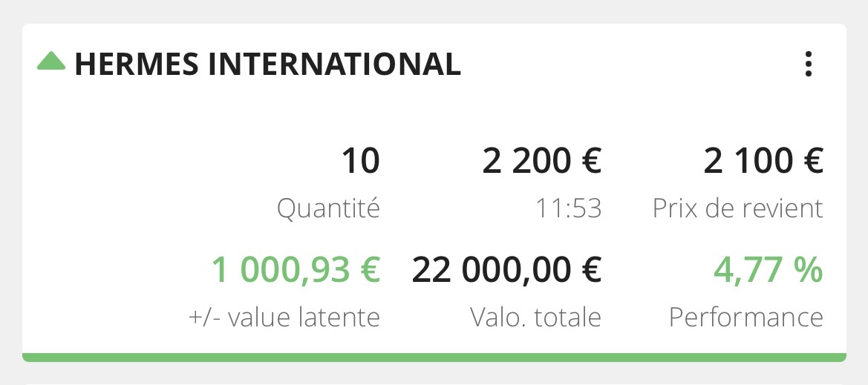The height and width of the screenshot is (385, 868).
Task: Click the green 1 000,93 € latent gain
Action: pos(296,270)
